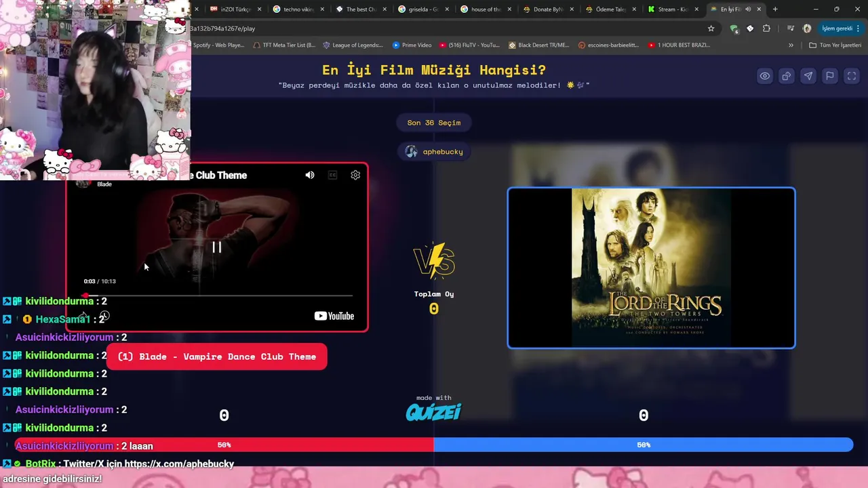The height and width of the screenshot is (488, 868).
Task: Enter fullscreen via the quiz fullscreen icon
Action: (851, 76)
